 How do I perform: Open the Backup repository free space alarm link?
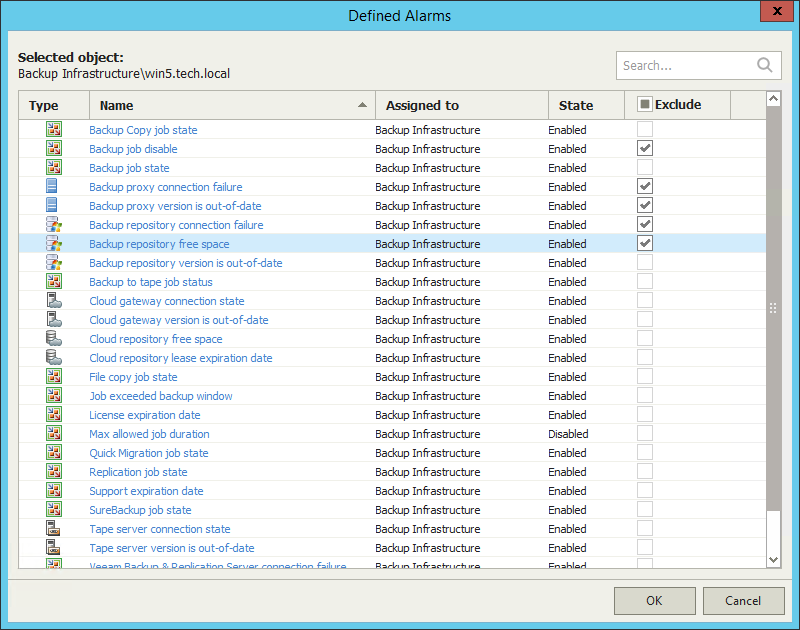(159, 244)
